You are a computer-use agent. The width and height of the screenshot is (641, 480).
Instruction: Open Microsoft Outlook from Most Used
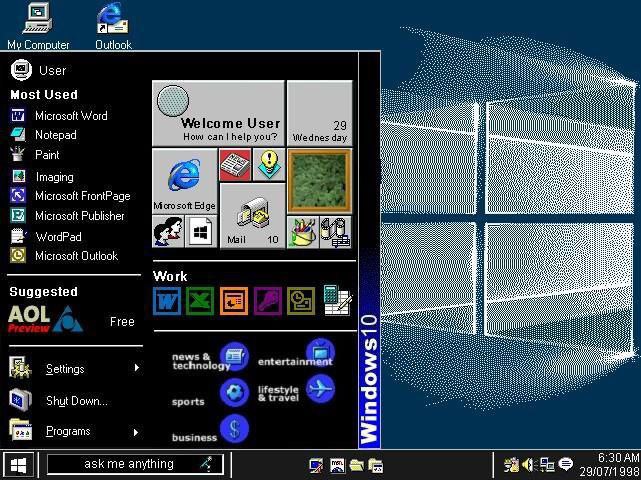[64, 256]
